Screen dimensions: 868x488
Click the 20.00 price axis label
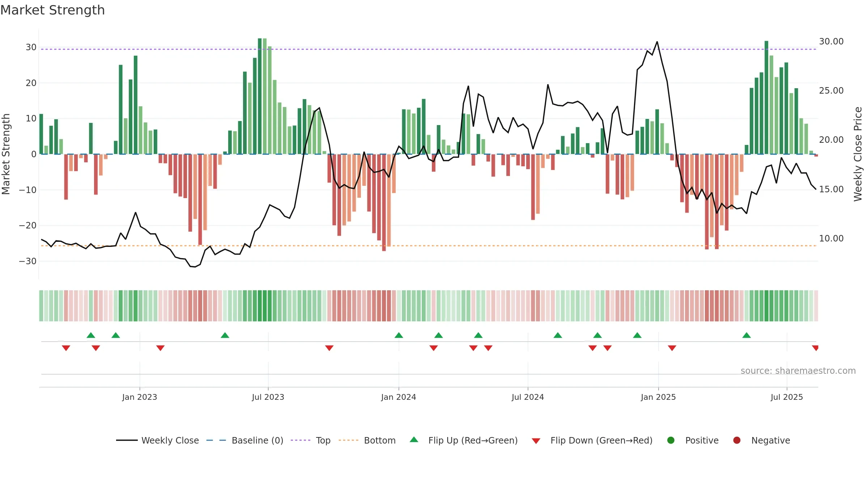click(x=831, y=140)
